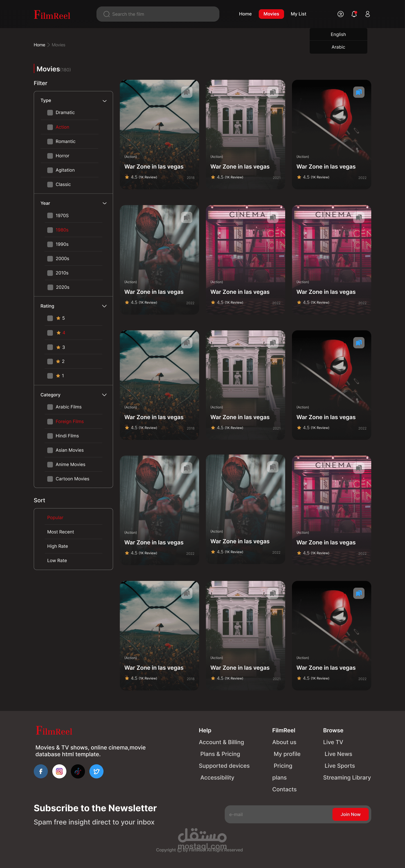Open the TikTok icon in footer

(78, 771)
